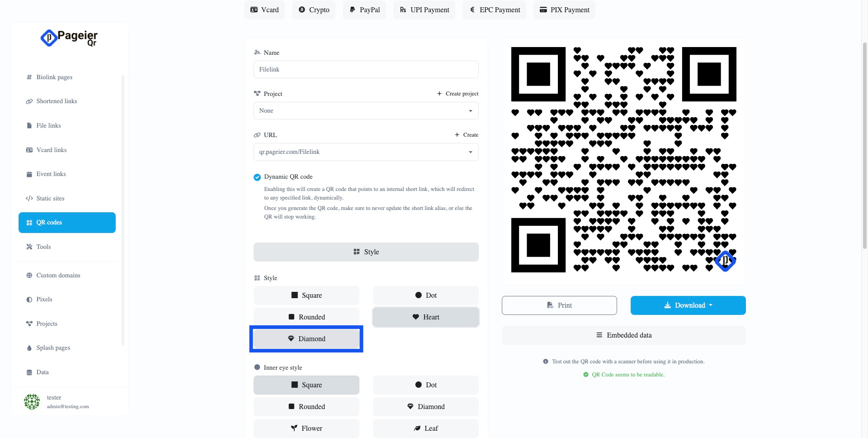Choose the Dot inner eye style

(x=425, y=385)
